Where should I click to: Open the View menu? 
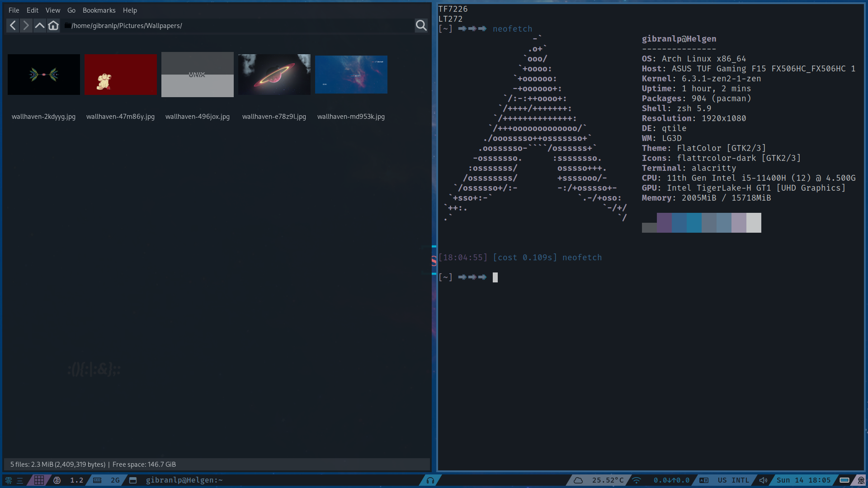(x=52, y=10)
